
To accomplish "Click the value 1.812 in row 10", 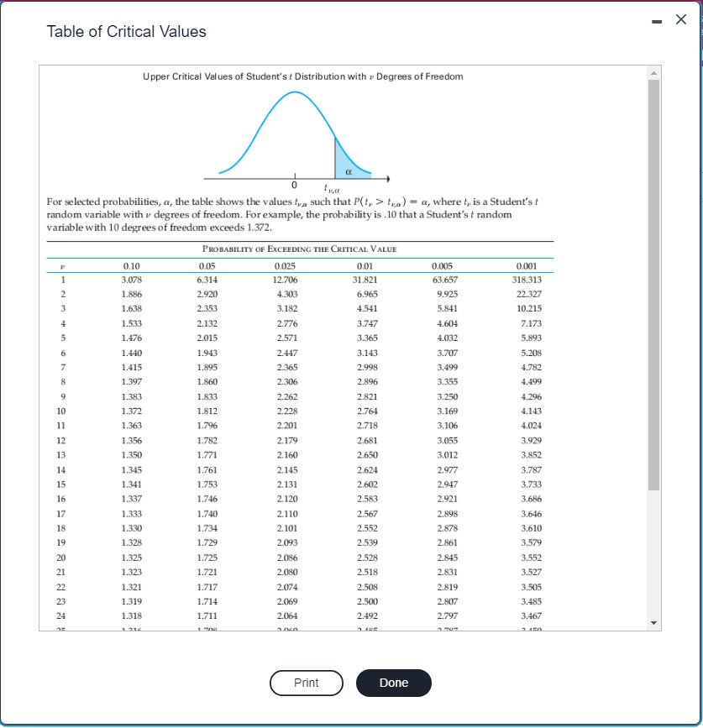I will click(x=207, y=411).
